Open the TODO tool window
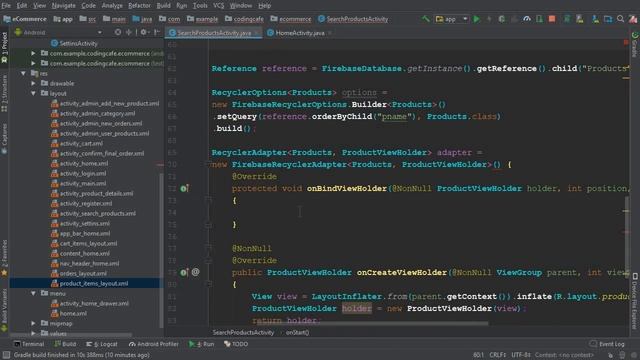Viewport: 640px width, 360px height. pyautogui.click(x=236, y=344)
